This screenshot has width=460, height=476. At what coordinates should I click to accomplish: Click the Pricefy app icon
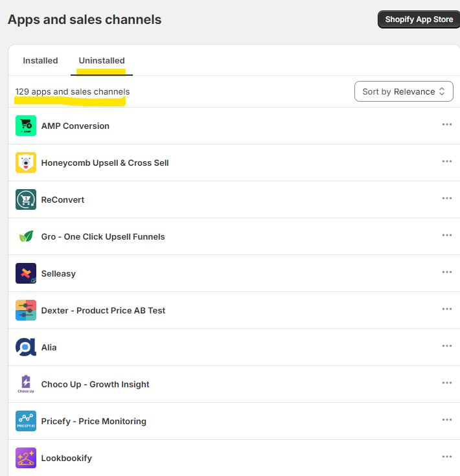point(26,421)
